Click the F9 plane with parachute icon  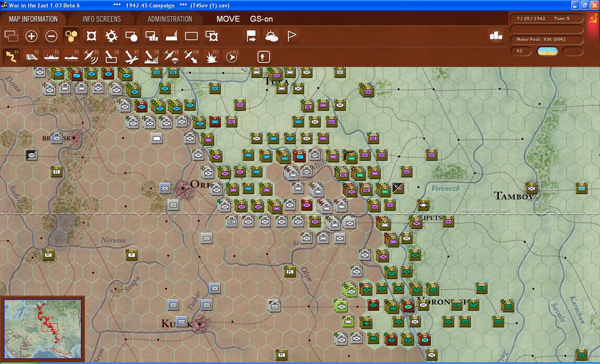tap(171, 56)
